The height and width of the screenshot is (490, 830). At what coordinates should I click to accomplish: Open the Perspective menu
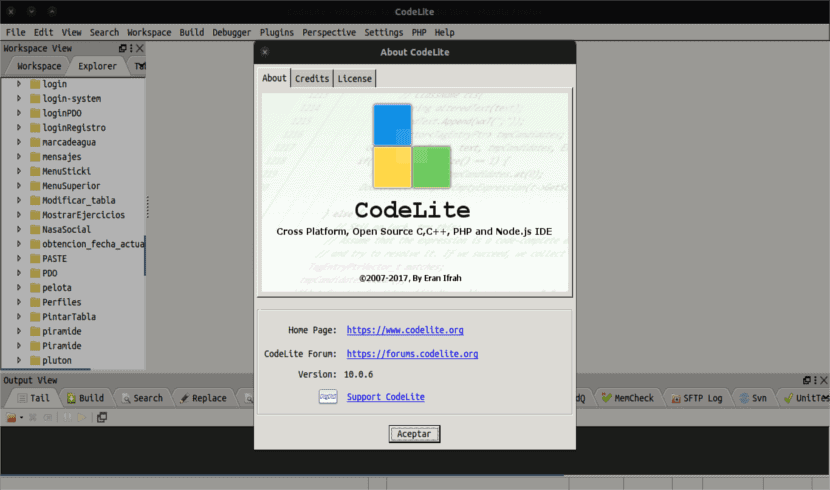329,32
